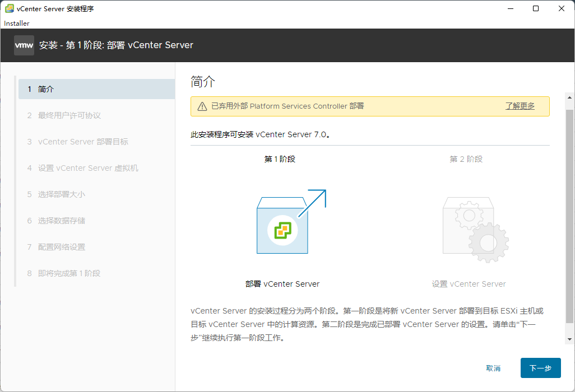Open the Installer menu

(x=16, y=23)
